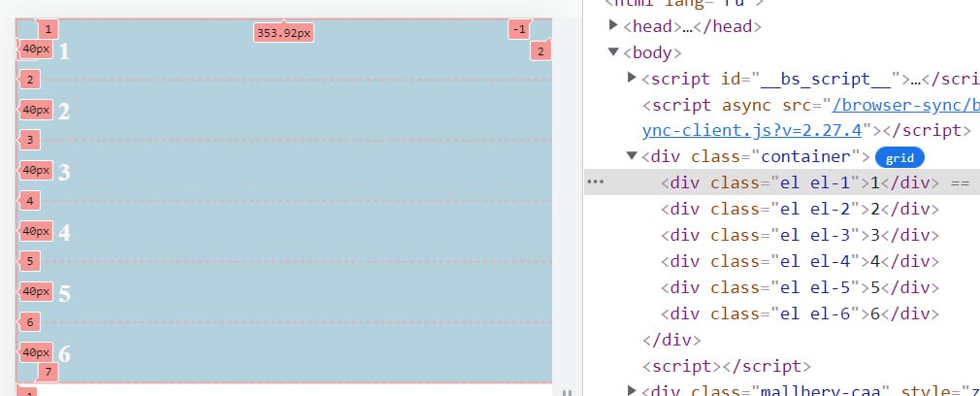Click the row line number 7 label

(48, 373)
